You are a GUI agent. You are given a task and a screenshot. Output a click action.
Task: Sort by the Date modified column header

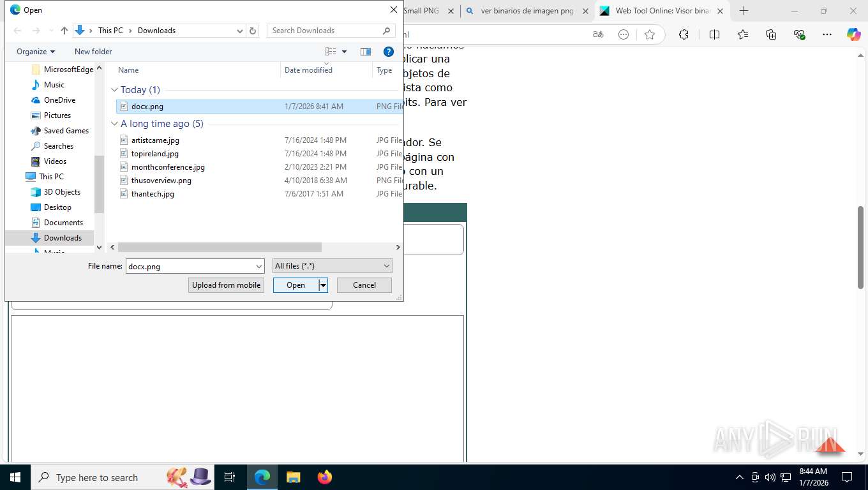[x=308, y=70]
